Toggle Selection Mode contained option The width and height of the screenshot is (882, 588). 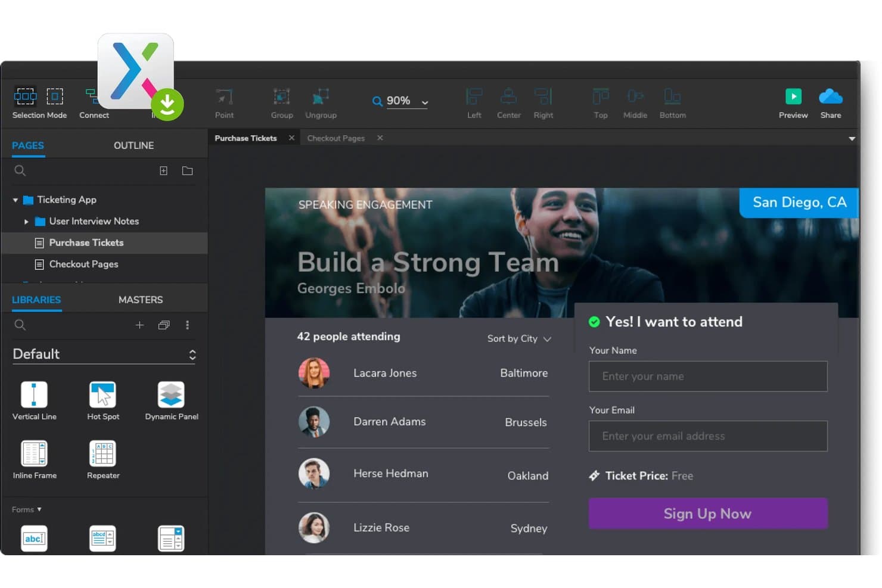tap(55, 97)
